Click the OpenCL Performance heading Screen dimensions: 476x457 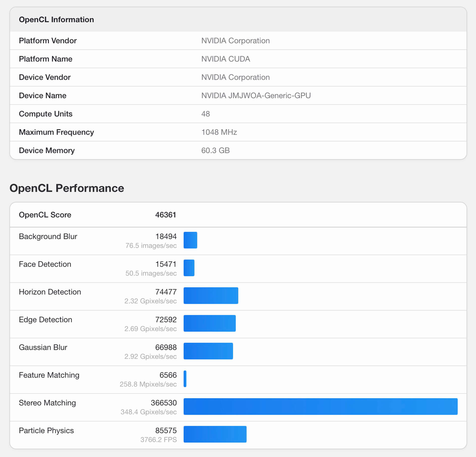tap(67, 188)
